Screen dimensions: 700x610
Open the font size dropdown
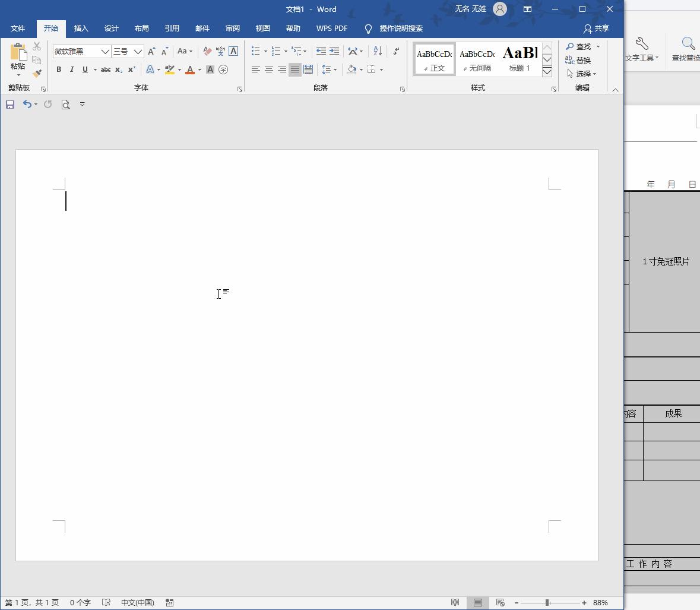coord(138,52)
